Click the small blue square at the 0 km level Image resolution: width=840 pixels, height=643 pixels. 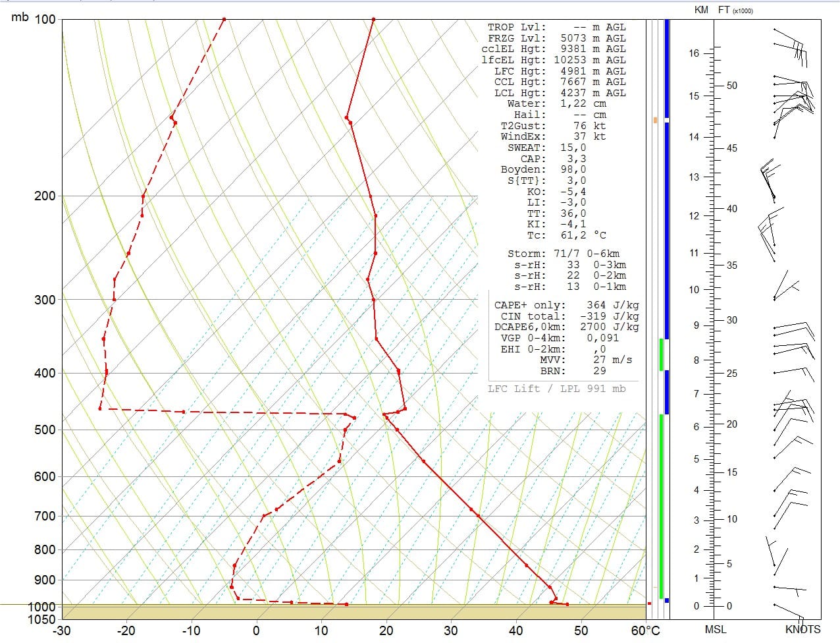(667, 600)
